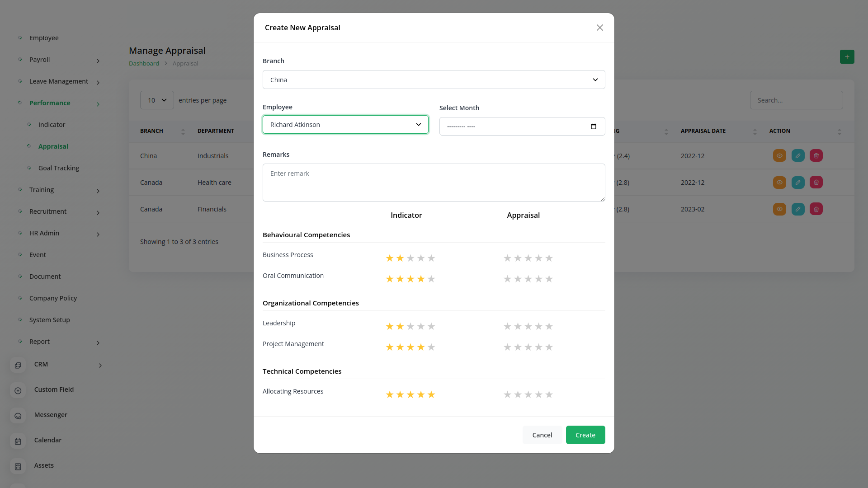The width and height of the screenshot is (868, 488).
Task: Open the Indicator sidebar item
Action: tap(52, 125)
